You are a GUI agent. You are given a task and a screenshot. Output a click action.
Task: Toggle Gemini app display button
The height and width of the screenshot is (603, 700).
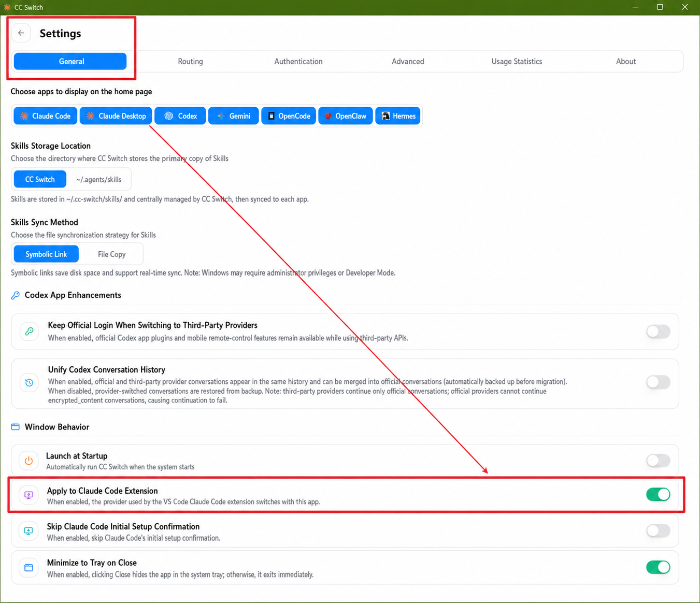tap(234, 116)
